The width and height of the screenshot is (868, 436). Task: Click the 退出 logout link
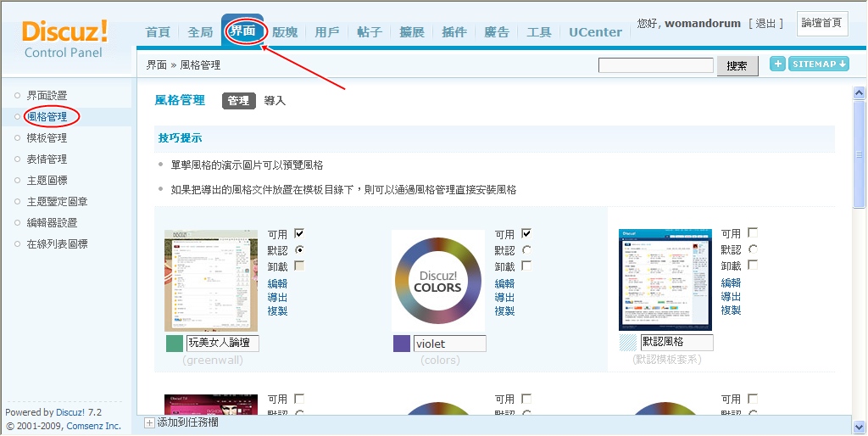click(765, 23)
